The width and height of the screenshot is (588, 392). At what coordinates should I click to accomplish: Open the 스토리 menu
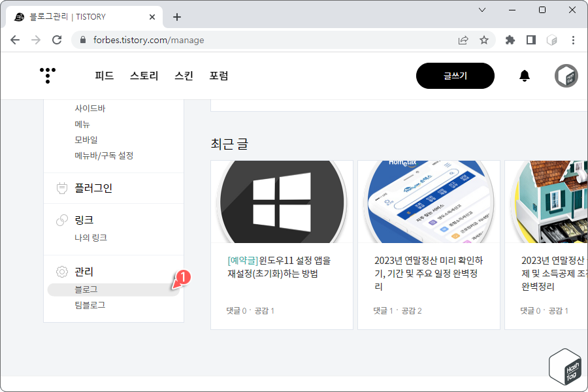tap(144, 76)
